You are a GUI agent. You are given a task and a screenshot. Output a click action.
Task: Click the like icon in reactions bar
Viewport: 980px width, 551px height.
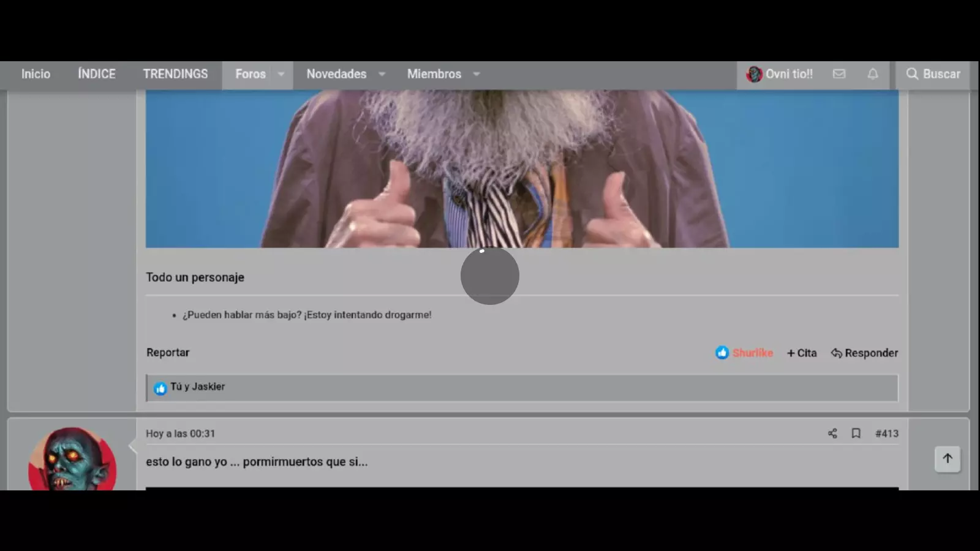click(160, 389)
